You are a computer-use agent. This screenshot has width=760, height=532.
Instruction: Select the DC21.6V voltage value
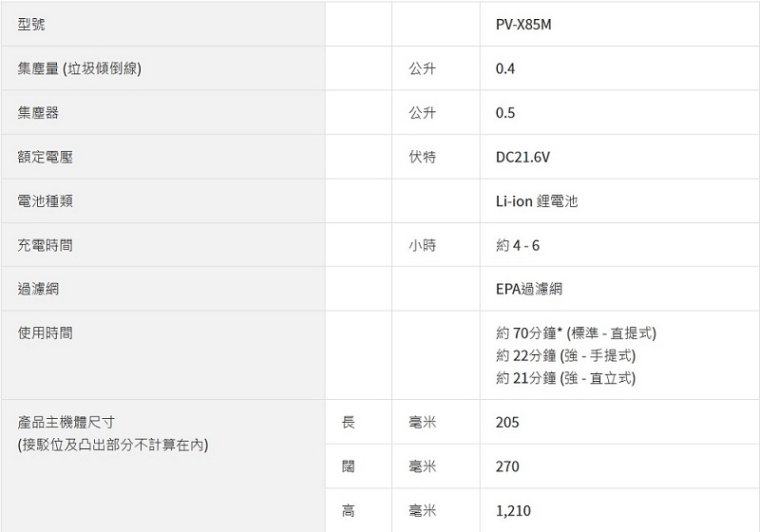click(522, 157)
